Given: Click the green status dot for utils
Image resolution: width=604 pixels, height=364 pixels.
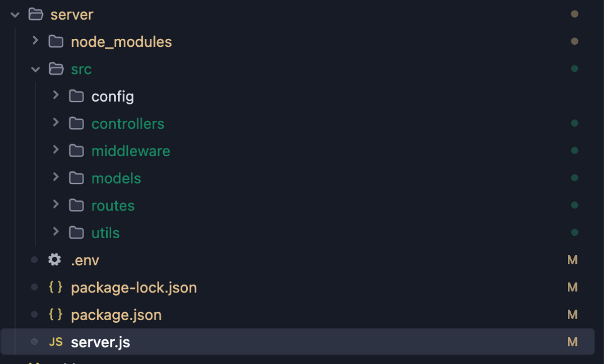Looking at the screenshot, I should click(x=574, y=233).
